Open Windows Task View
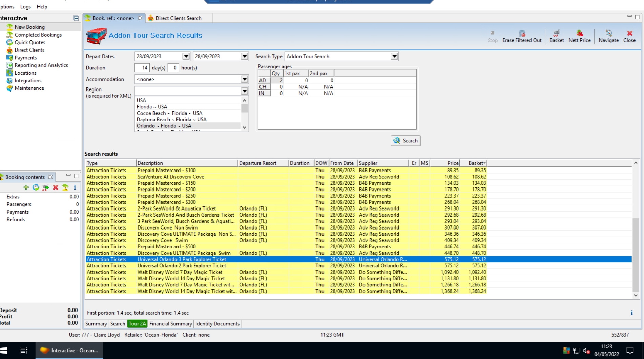This screenshot has height=359, width=644. (x=24, y=350)
